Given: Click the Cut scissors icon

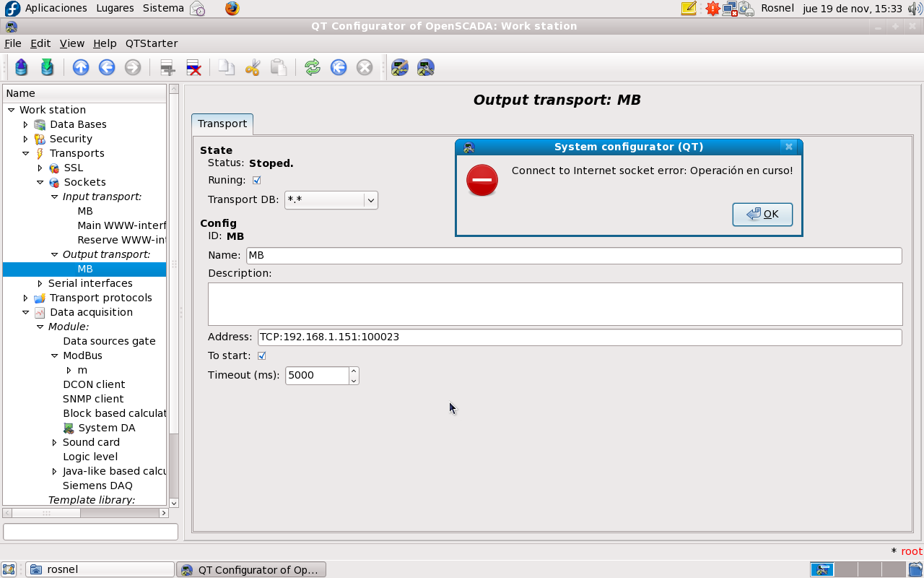Looking at the screenshot, I should [x=252, y=68].
